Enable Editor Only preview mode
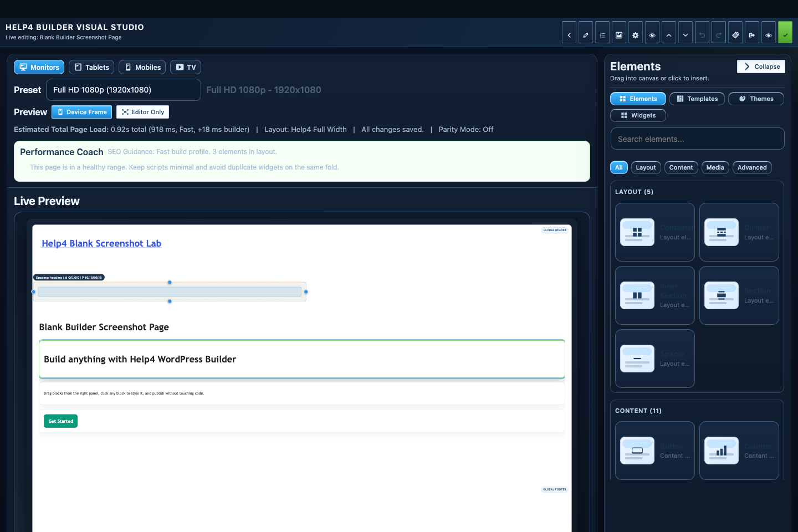This screenshot has width=798, height=532. point(143,112)
